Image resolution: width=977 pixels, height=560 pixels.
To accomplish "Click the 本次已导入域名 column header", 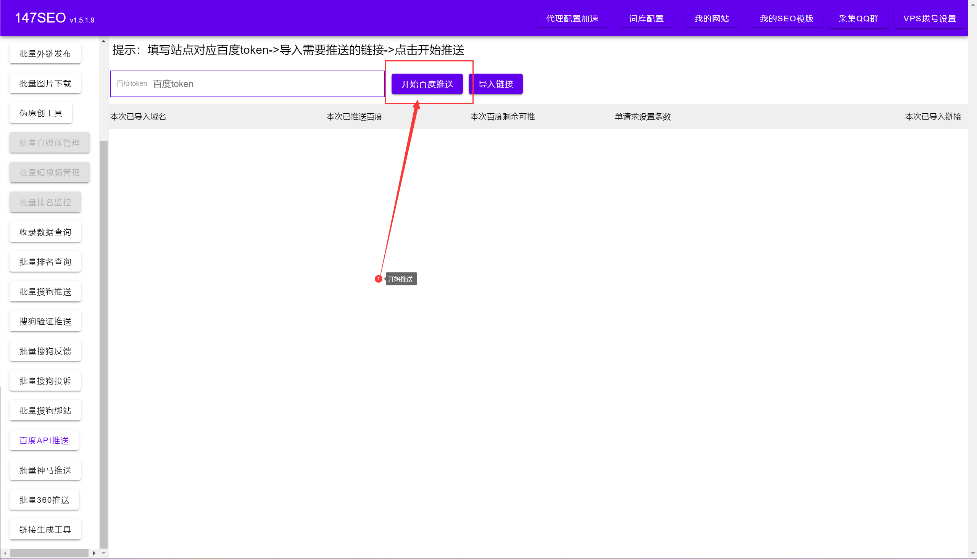I will (x=138, y=116).
